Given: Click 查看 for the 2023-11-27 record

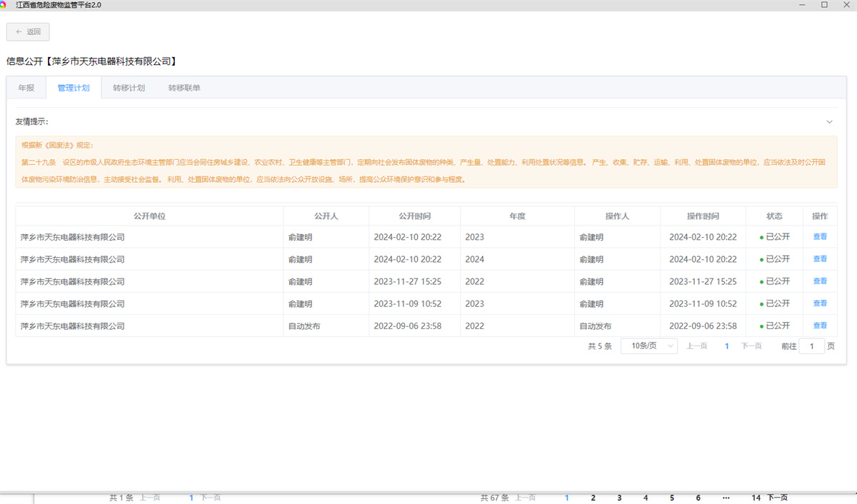Looking at the screenshot, I should 820,281.
